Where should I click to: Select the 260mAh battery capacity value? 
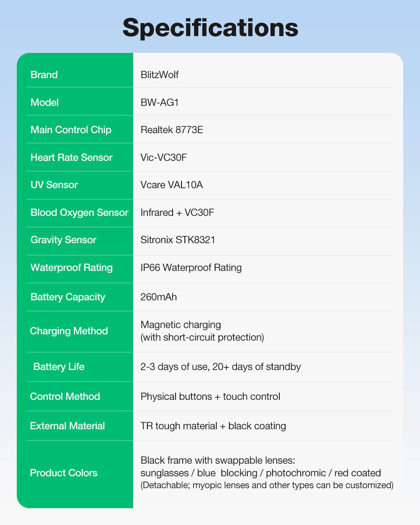pos(158,297)
